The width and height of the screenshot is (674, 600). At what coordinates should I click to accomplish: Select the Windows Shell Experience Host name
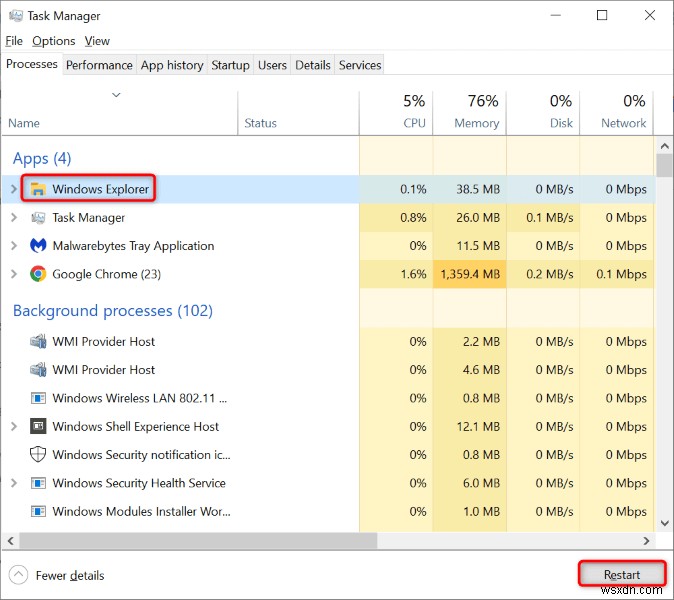(135, 426)
